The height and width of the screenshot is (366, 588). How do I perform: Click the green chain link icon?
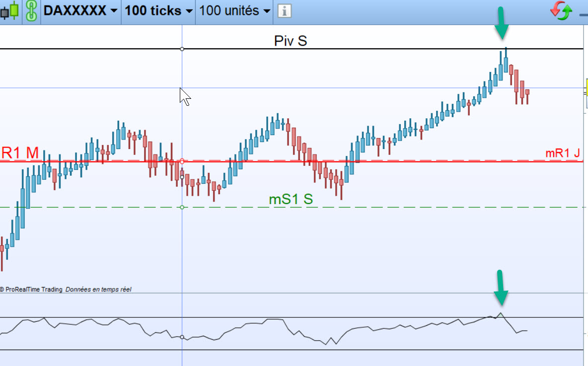pos(31,11)
